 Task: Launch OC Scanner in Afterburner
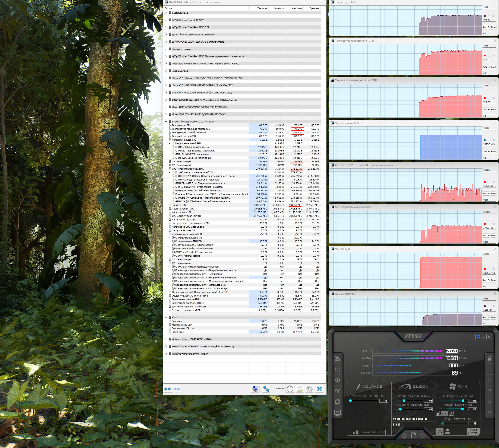click(x=337, y=391)
